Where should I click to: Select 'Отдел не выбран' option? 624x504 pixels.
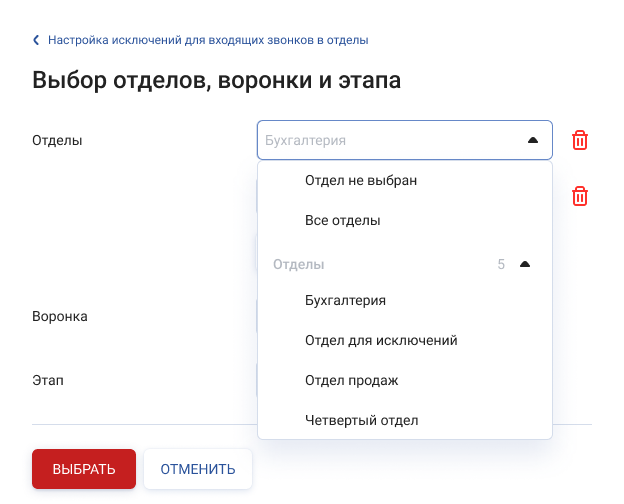405,180
